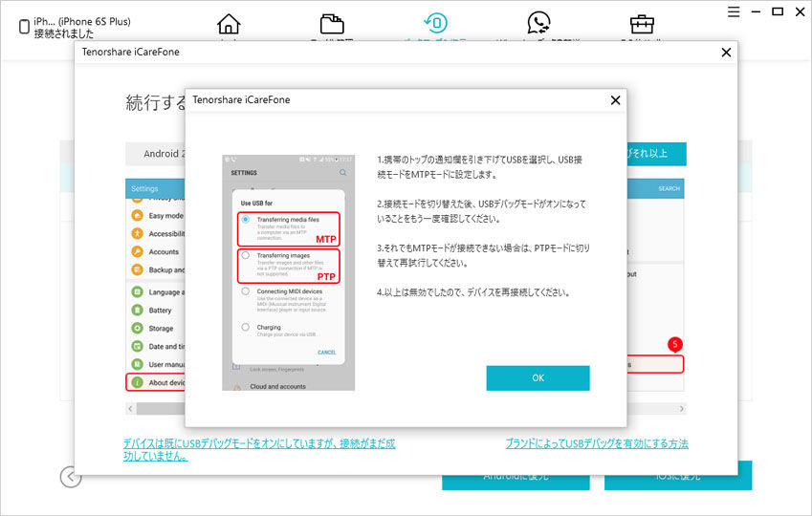This screenshot has height=516, width=812.
Task: Open the home icon in top toolbar
Action: coord(229,24)
